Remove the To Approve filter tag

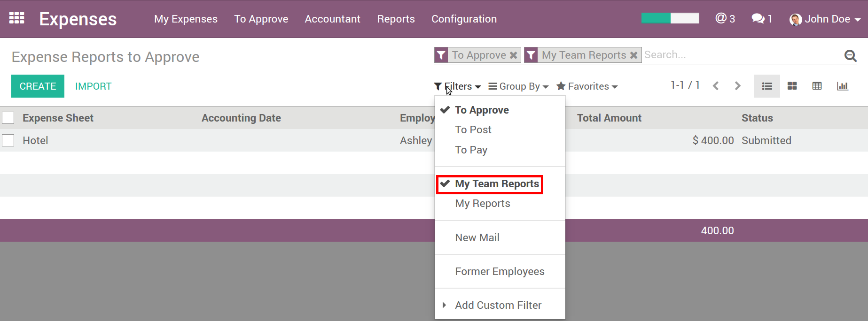(x=514, y=55)
